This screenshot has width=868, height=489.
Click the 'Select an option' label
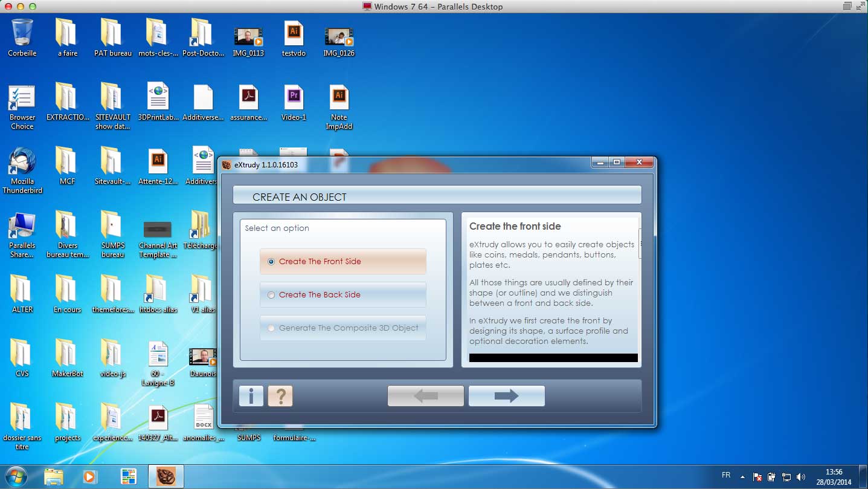[277, 228]
